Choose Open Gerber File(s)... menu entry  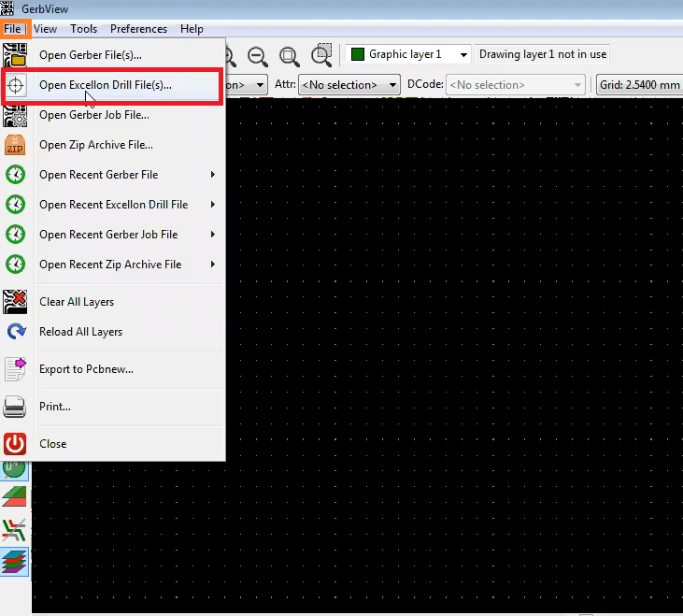click(x=113, y=55)
